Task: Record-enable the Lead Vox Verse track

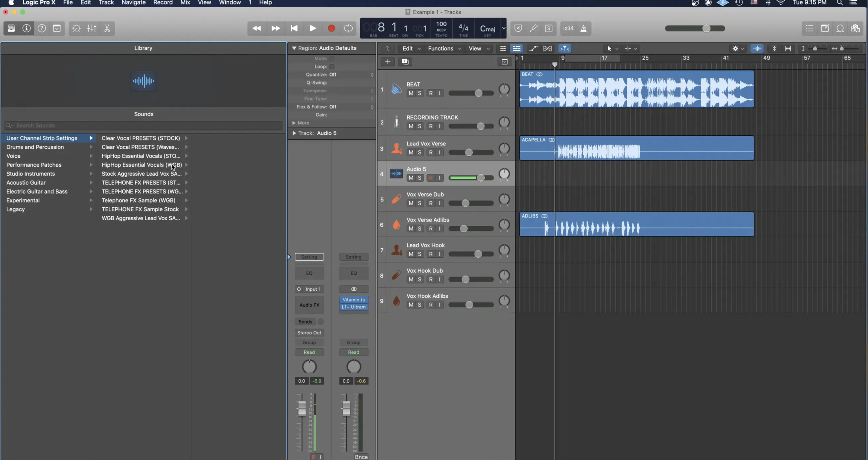Action: tap(431, 153)
